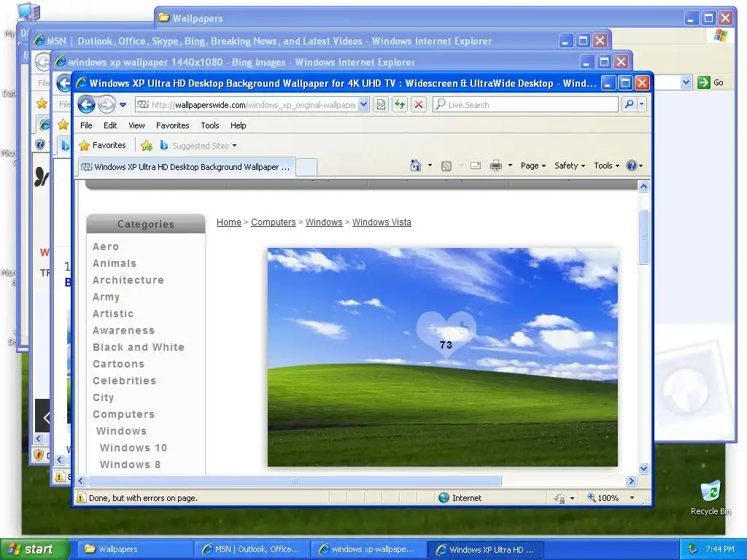Open the Edit menu
Screen dimensions: 747x560
(x=110, y=125)
